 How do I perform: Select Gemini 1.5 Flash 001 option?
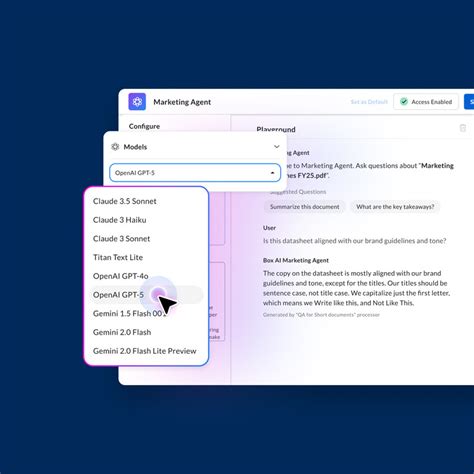(129, 313)
